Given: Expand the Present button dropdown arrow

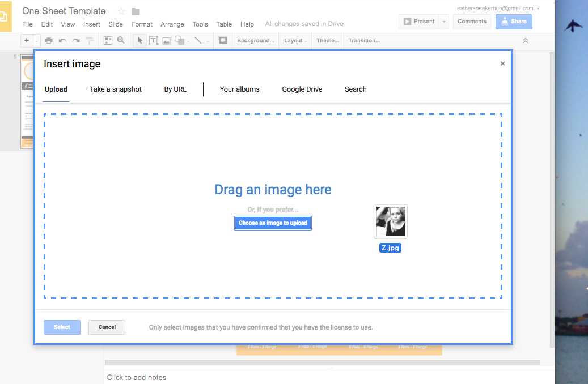Looking at the screenshot, I should click(x=444, y=22).
